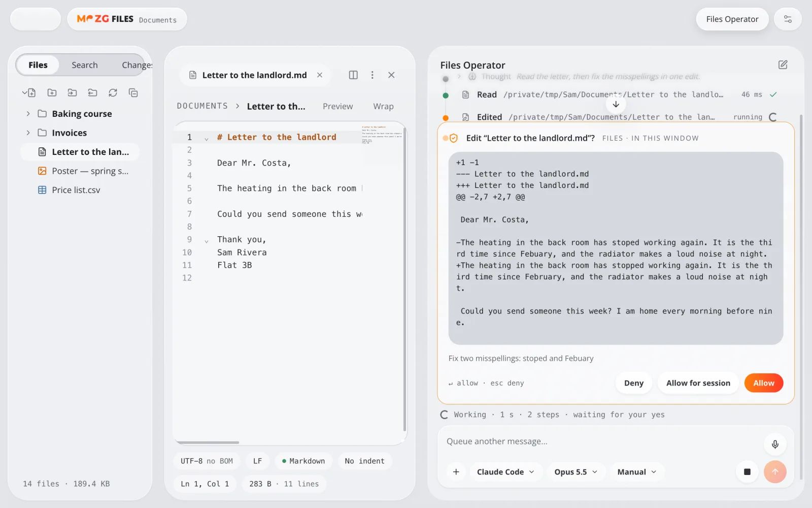Jump to latest with down-arrow button
Screen dimensions: 812x508
coord(616,104)
